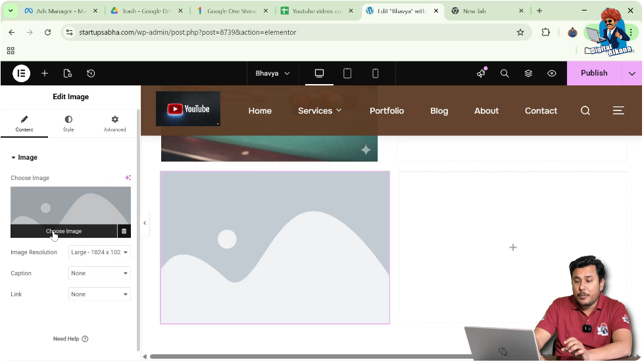Click YouTube logo in site header
The width and height of the screenshot is (644, 362).
[x=187, y=108]
